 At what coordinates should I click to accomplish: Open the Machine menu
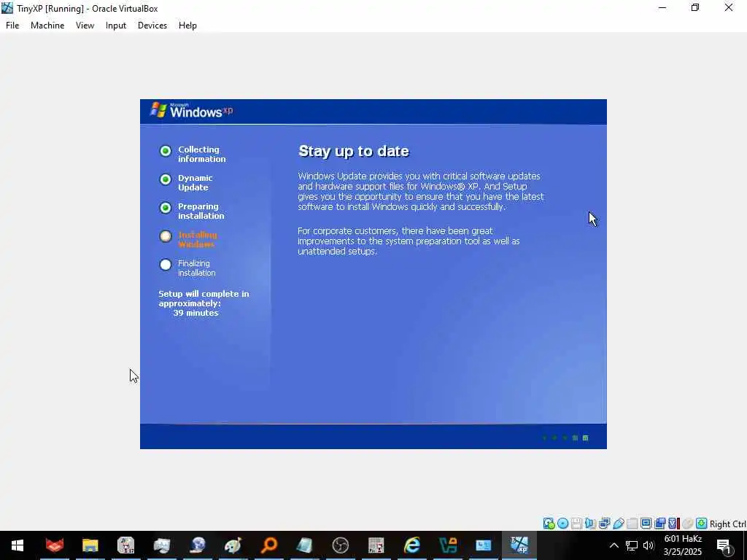click(47, 26)
